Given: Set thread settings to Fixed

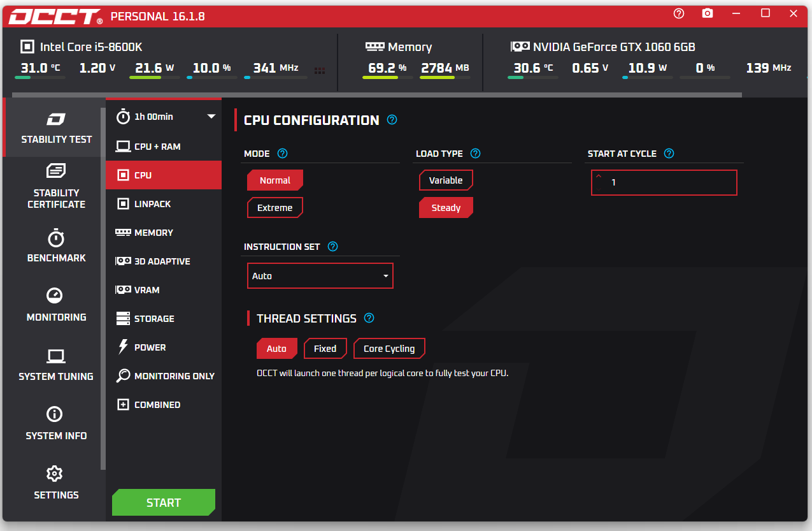Looking at the screenshot, I should click(x=325, y=349).
